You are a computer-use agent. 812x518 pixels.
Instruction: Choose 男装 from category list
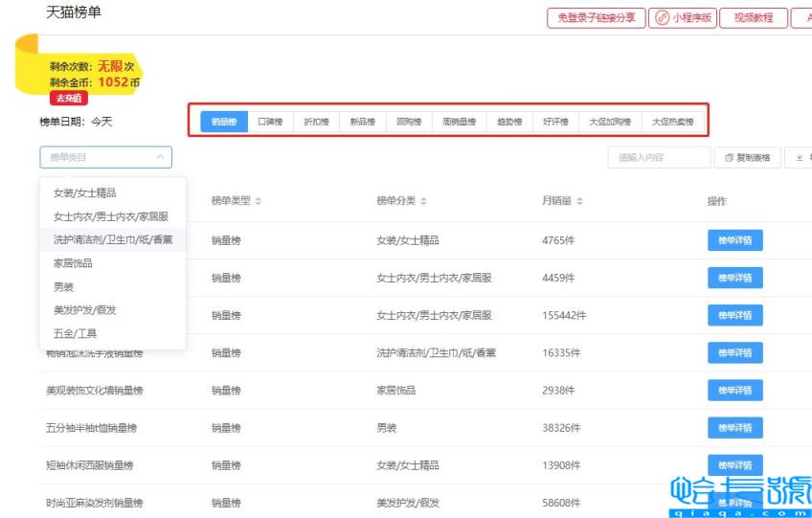click(x=112, y=286)
